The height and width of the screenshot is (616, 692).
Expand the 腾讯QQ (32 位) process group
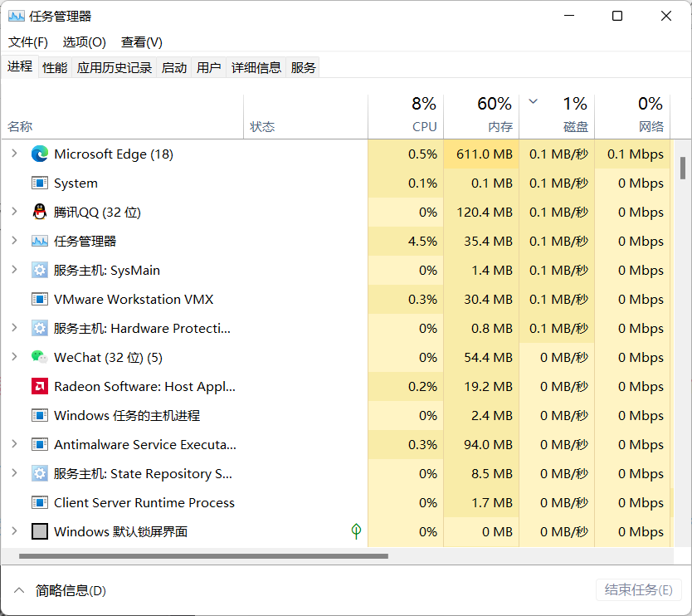click(14, 212)
